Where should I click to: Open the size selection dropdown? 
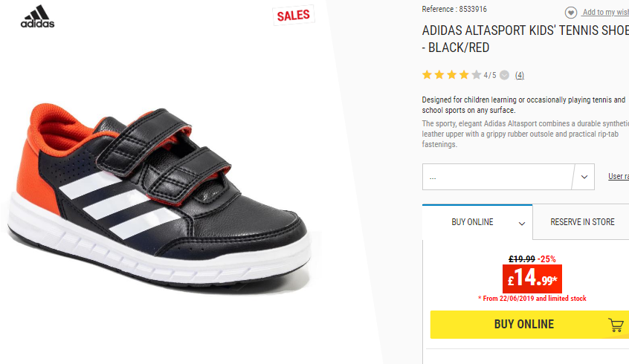coord(509,177)
